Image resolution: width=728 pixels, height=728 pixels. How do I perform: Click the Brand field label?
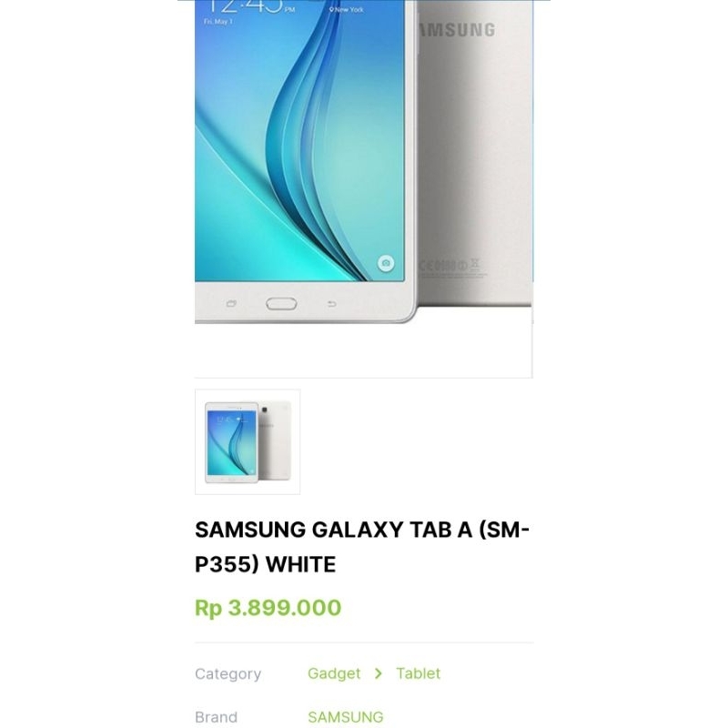coord(216,717)
